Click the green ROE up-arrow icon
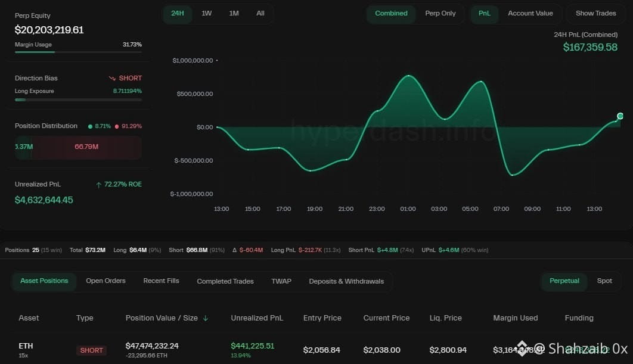The width and height of the screenshot is (633, 364). [x=98, y=185]
